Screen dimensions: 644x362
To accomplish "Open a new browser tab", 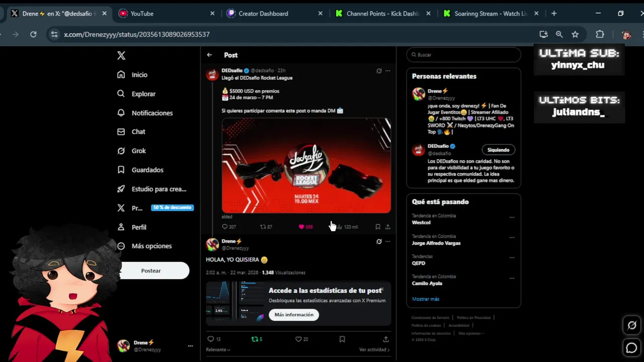I will 554,14.
